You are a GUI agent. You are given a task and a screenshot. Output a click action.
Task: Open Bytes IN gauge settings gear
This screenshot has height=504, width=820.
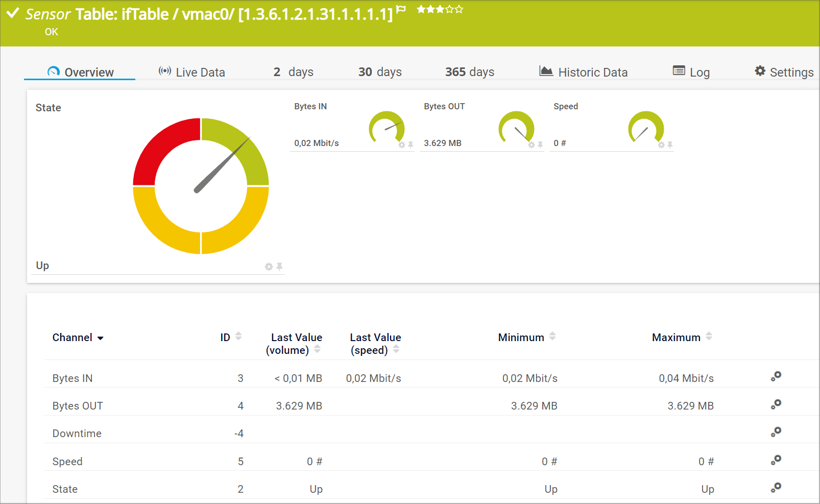click(402, 145)
